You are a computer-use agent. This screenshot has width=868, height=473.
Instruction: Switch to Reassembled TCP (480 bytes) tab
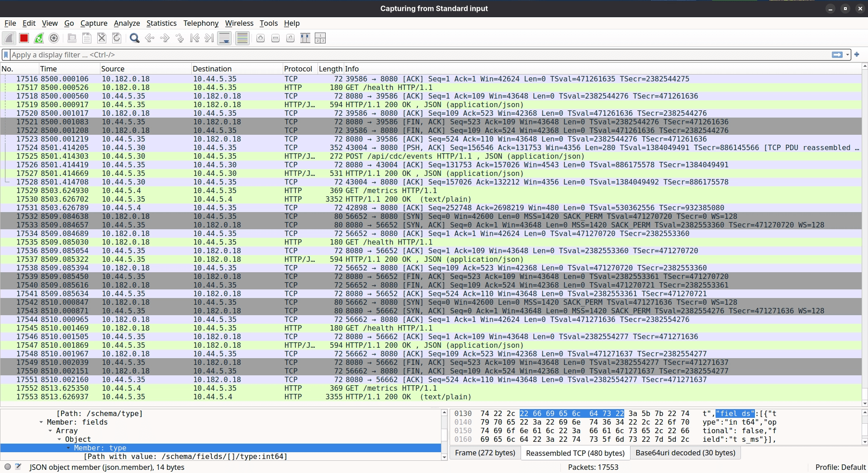pos(575,453)
